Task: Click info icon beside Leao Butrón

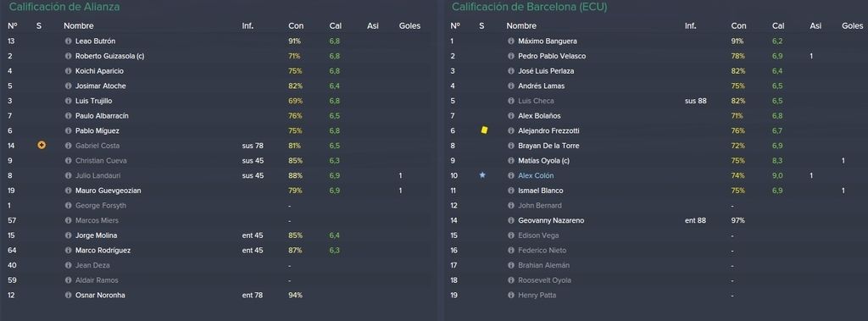Action: [68, 41]
